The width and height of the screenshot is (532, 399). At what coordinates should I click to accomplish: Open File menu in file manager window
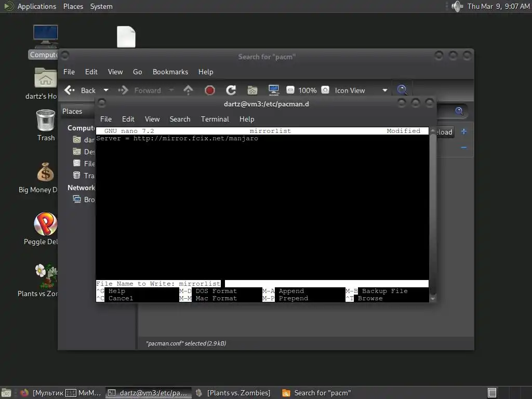tap(69, 72)
